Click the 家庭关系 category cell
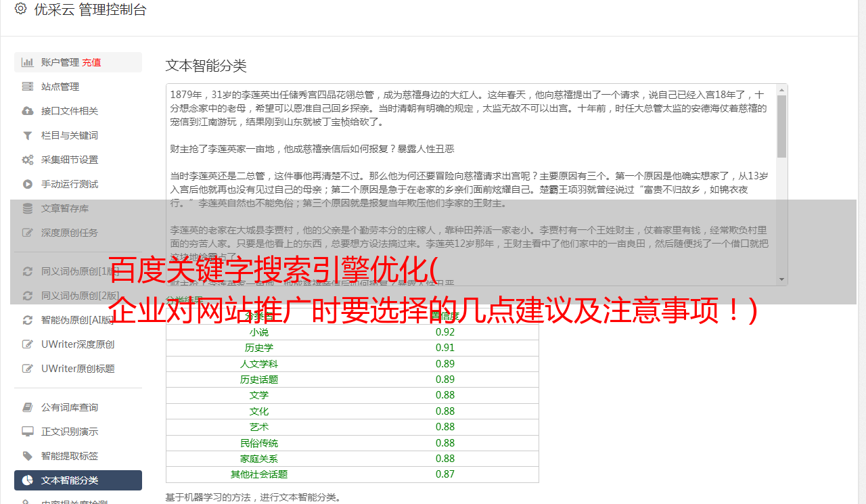 click(x=259, y=459)
